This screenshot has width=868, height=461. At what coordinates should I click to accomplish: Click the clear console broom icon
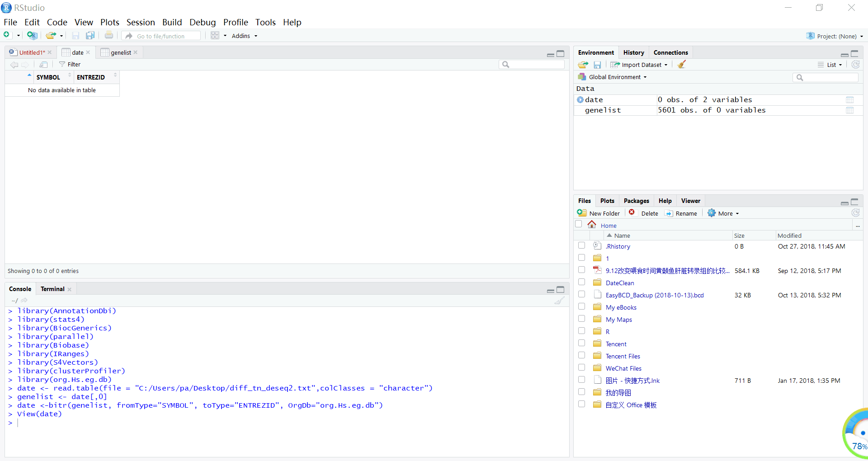pos(559,301)
